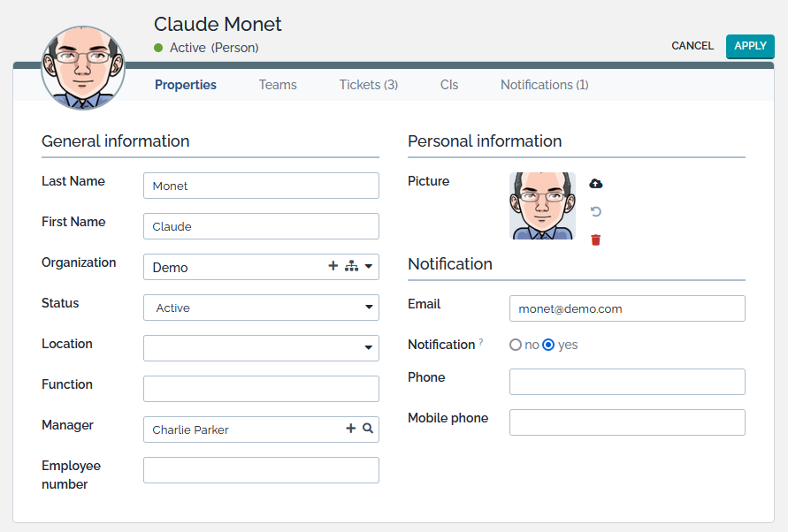Open the organization hierarchy browser icon

click(x=352, y=265)
